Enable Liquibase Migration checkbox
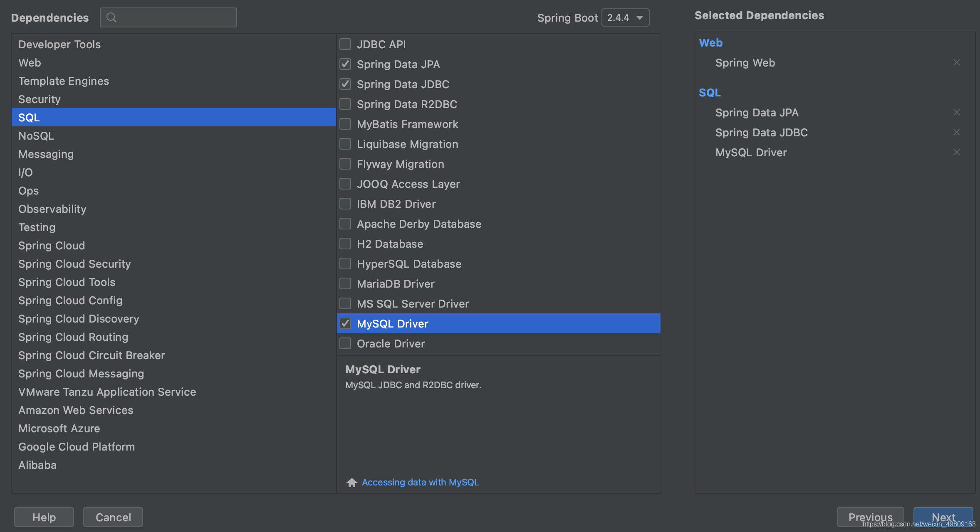Viewport: 980px width, 532px height. tap(345, 144)
